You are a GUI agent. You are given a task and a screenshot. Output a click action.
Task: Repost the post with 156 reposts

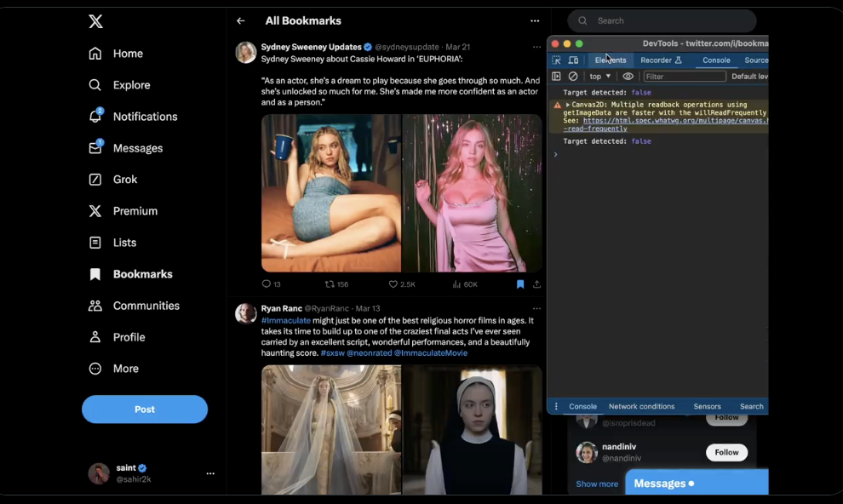click(x=336, y=284)
